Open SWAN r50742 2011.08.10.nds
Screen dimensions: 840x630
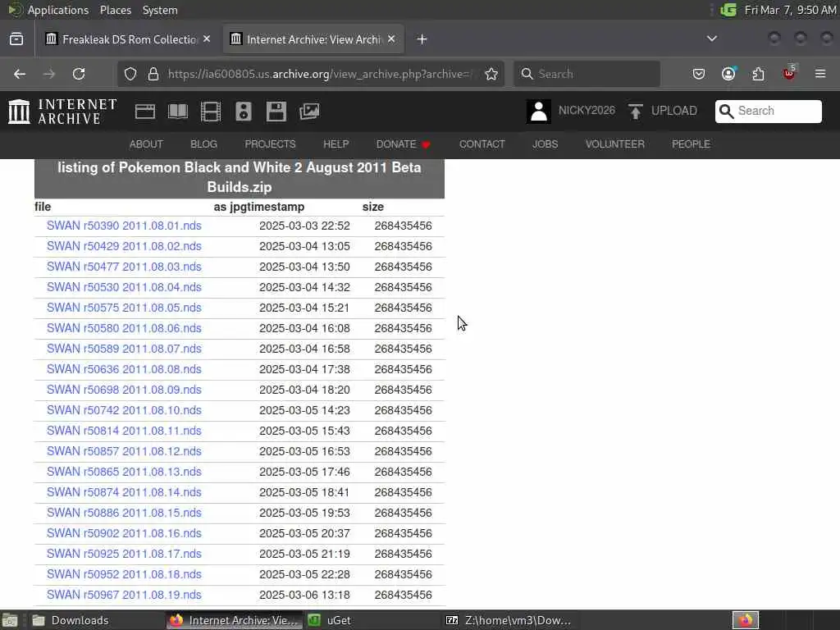[124, 410]
